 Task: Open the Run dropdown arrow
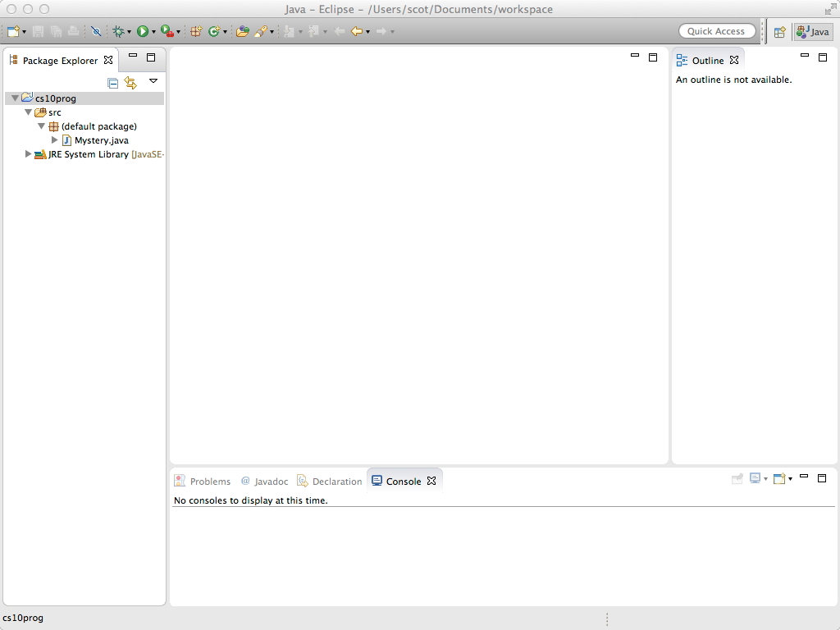(x=153, y=32)
